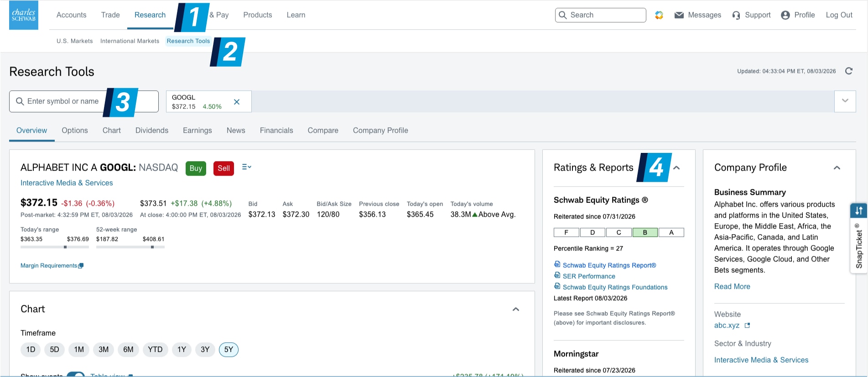The width and height of the screenshot is (868, 377).
Task: Click the Support headset icon
Action: tap(736, 15)
